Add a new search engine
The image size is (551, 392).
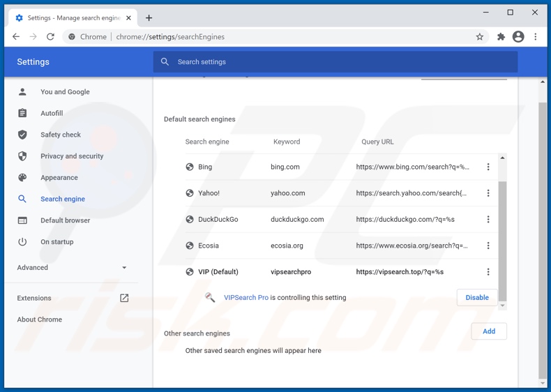[489, 331]
